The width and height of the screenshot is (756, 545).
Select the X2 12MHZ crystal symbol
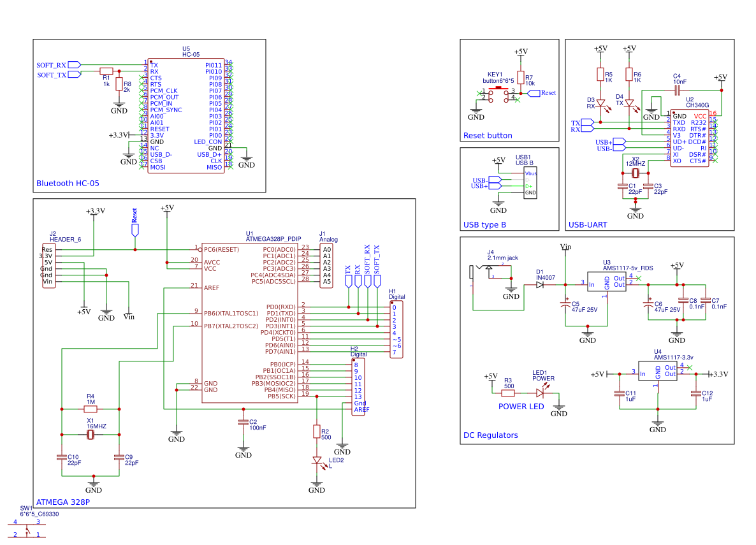click(x=636, y=173)
